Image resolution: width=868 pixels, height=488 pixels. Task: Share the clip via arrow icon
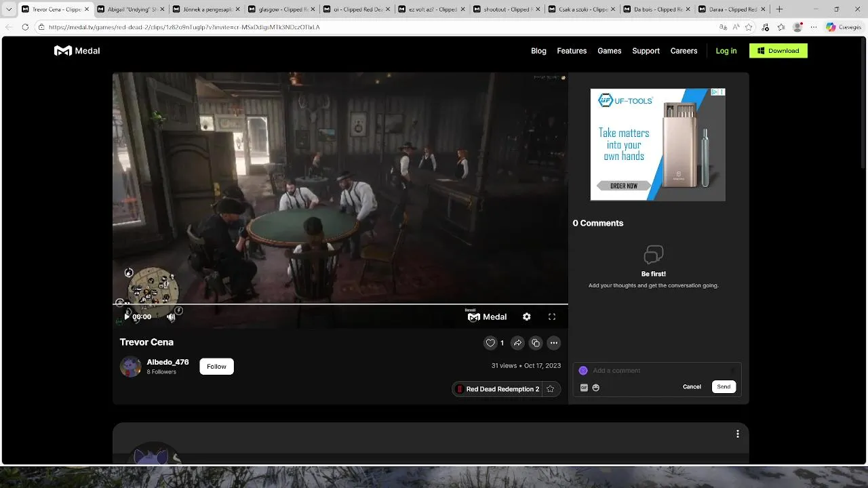517,343
